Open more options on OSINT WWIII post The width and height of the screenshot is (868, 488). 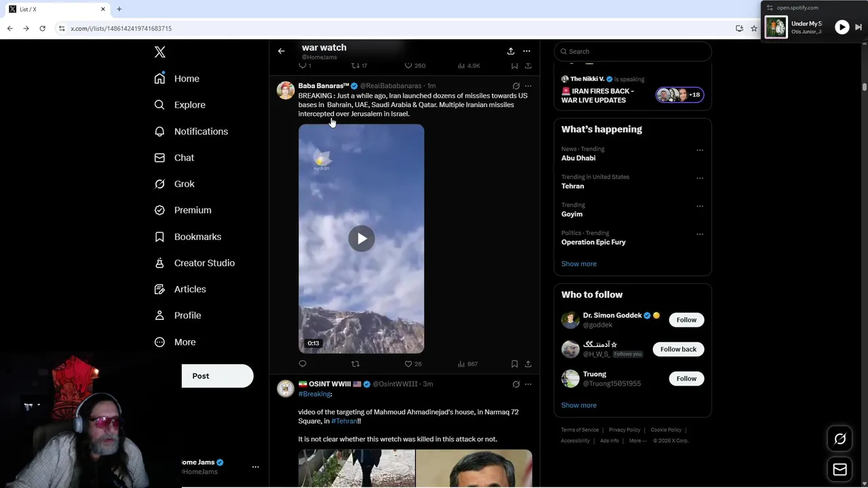pyautogui.click(x=528, y=384)
